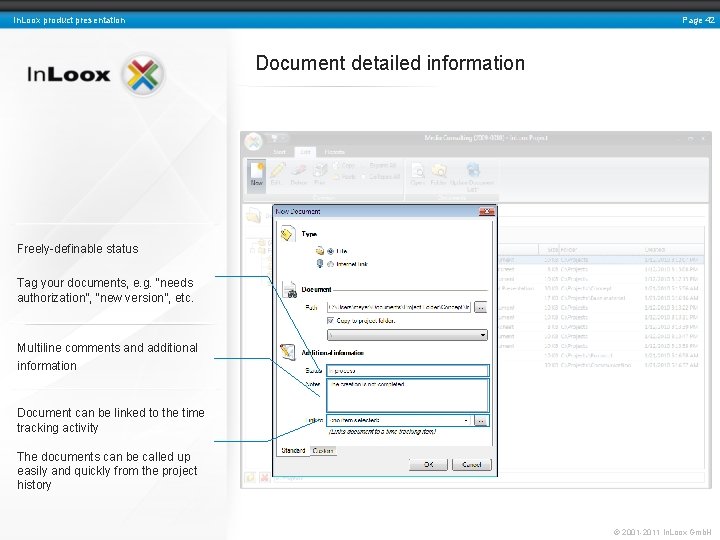720x540 pixels.
Task: Click the Status input field
Action: [x=408, y=371]
